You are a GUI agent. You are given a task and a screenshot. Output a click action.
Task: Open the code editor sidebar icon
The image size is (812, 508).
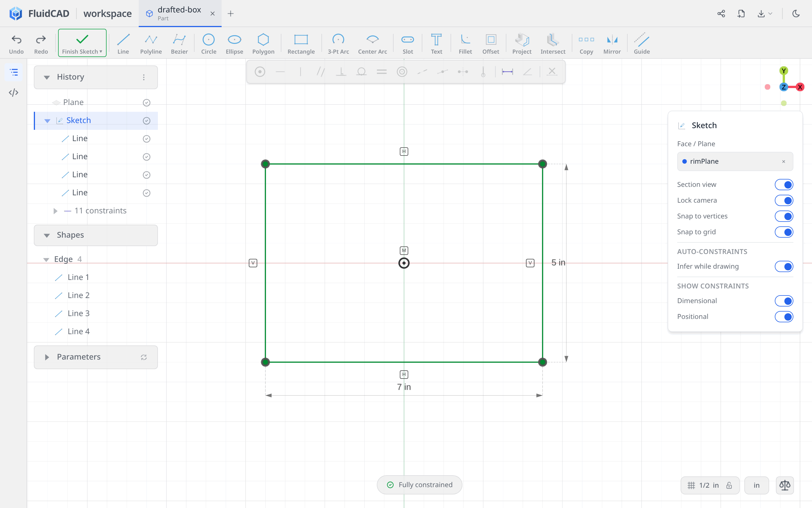tap(14, 92)
